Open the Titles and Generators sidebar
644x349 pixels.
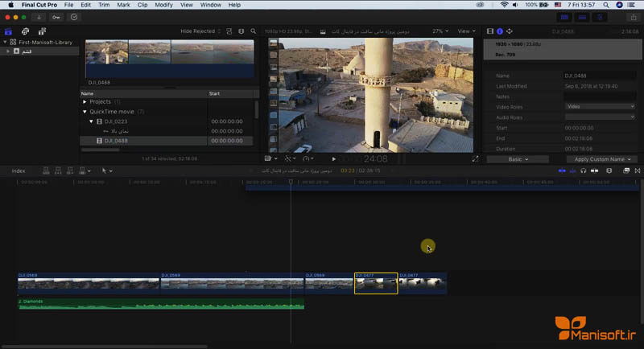click(42, 31)
